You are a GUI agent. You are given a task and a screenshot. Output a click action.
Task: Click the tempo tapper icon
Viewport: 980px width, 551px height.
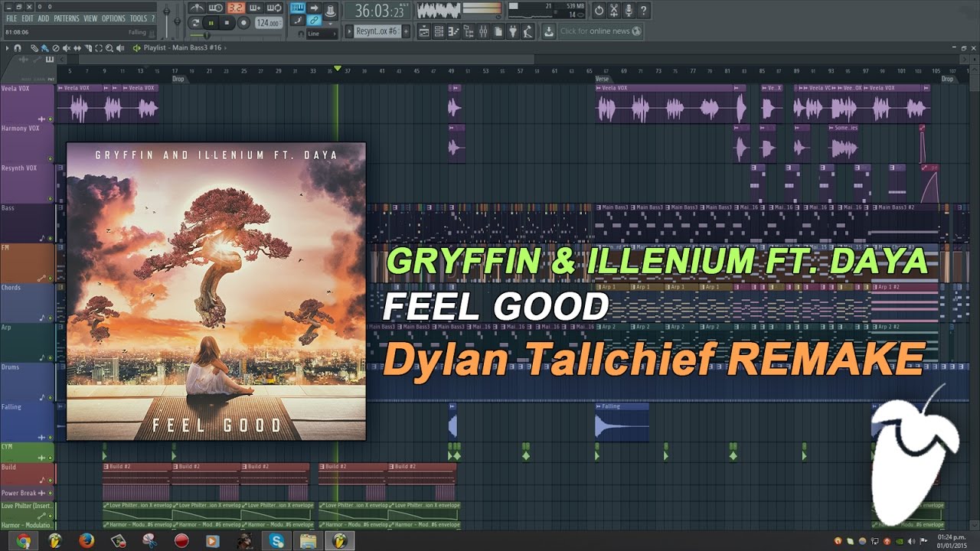[527, 31]
